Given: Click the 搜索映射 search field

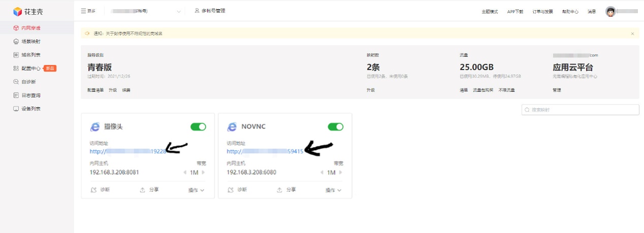Looking at the screenshot, I should pos(580,110).
